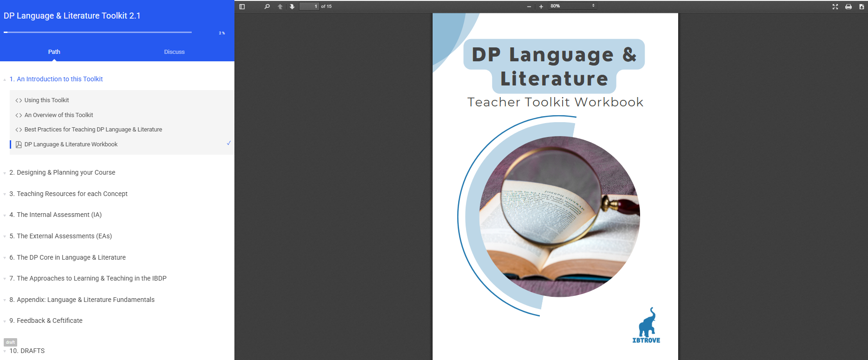
Task: Zoom out of the PDF
Action: coord(529,7)
